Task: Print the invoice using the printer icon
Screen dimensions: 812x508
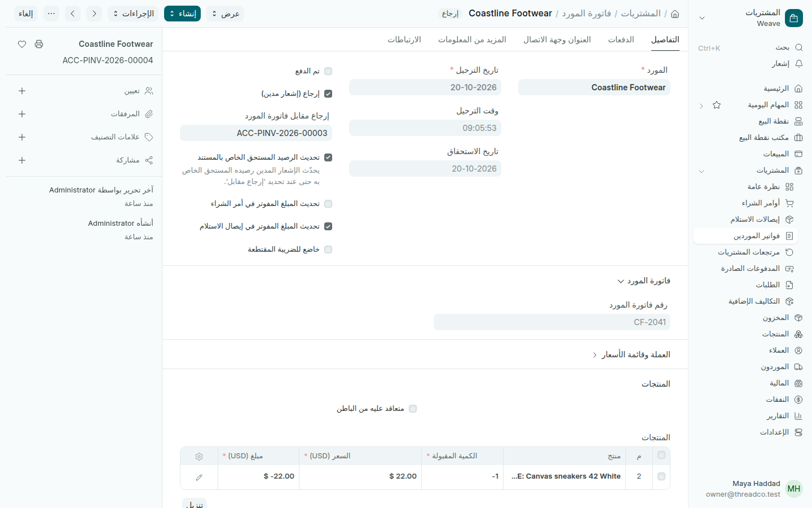Action: pyautogui.click(x=39, y=44)
